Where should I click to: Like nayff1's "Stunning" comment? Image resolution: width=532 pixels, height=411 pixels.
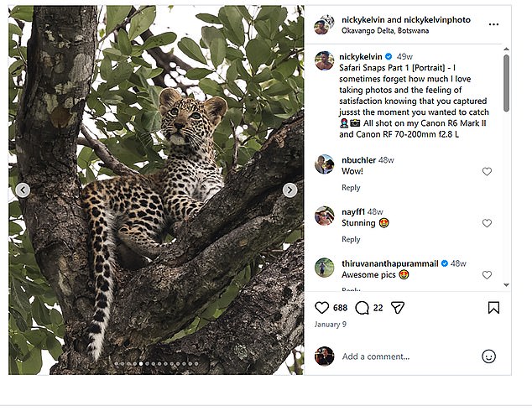coord(487,223)
